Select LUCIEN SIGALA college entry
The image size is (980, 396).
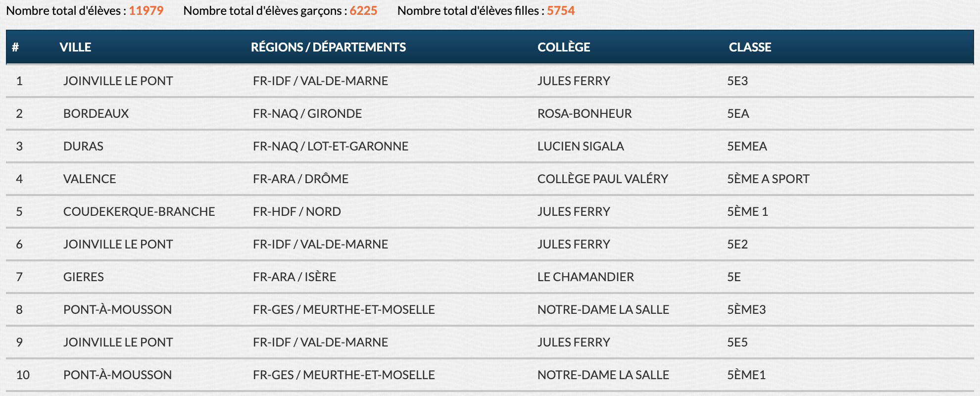pos(581,146)
